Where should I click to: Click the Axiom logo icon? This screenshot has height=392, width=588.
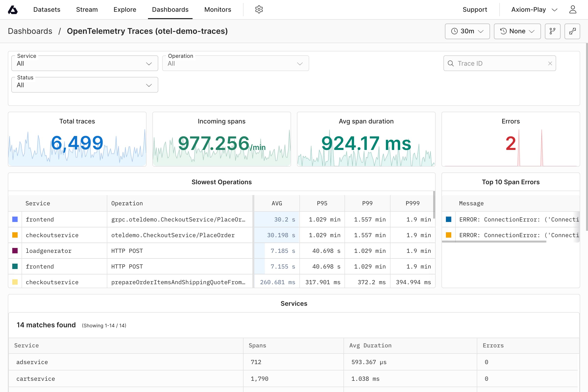tap(13, 10)
